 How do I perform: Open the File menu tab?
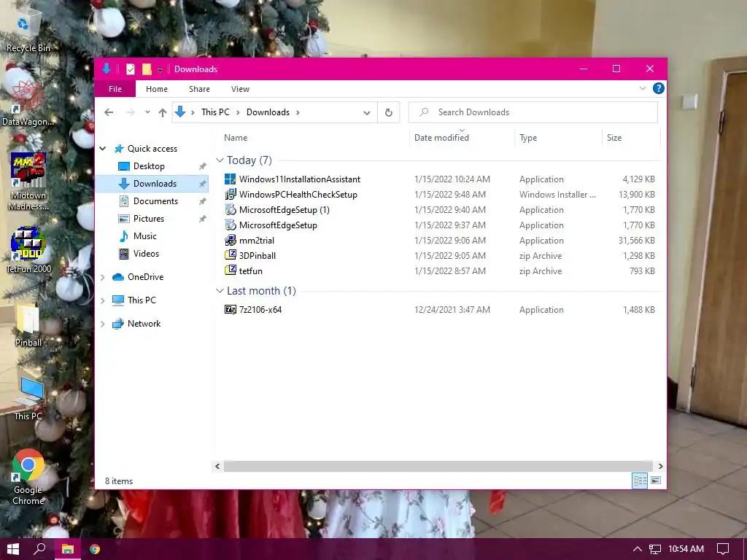point(115,89)
